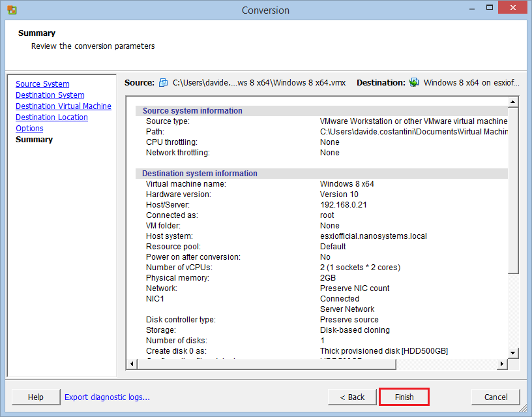Click the VMware Workstation source type value

tap(413, 121)
